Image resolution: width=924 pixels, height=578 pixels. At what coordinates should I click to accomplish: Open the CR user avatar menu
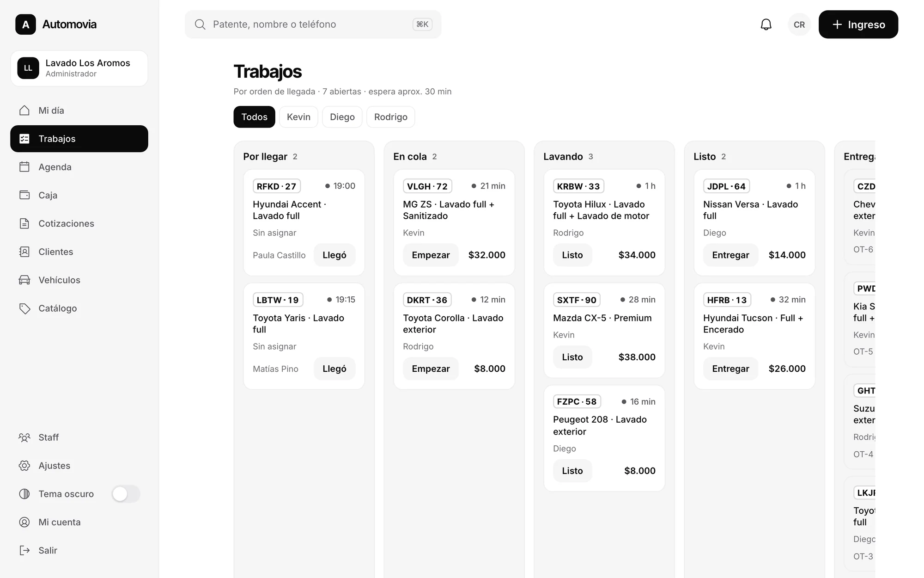click(x=799, y=25)
